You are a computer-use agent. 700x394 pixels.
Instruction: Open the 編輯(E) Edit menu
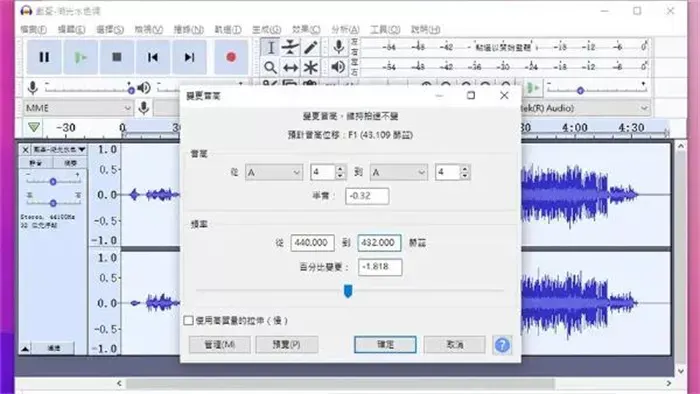click(71, 29)
